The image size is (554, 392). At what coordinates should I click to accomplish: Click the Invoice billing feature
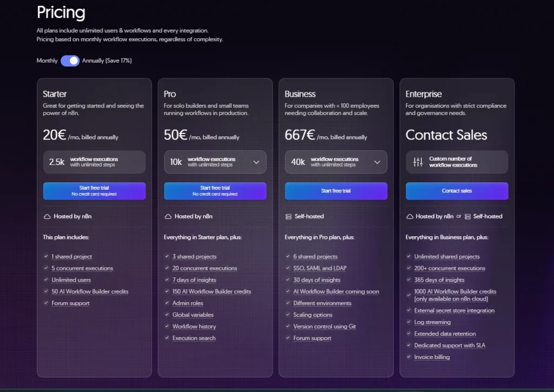click(x=432, y=357)
